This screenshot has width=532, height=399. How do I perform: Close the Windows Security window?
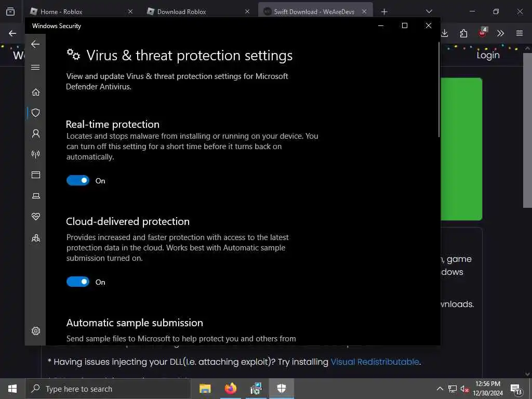coord(429,26)
